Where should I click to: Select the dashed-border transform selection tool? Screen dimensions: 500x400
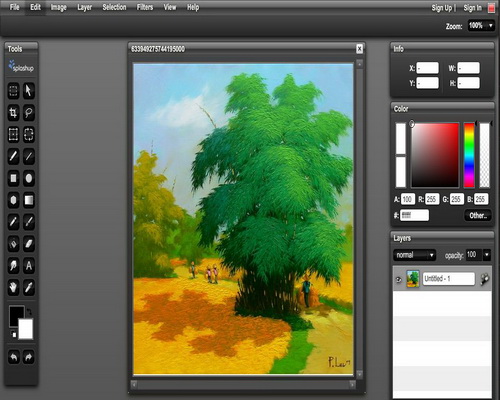pyautogui.click(x=29, y=135)
